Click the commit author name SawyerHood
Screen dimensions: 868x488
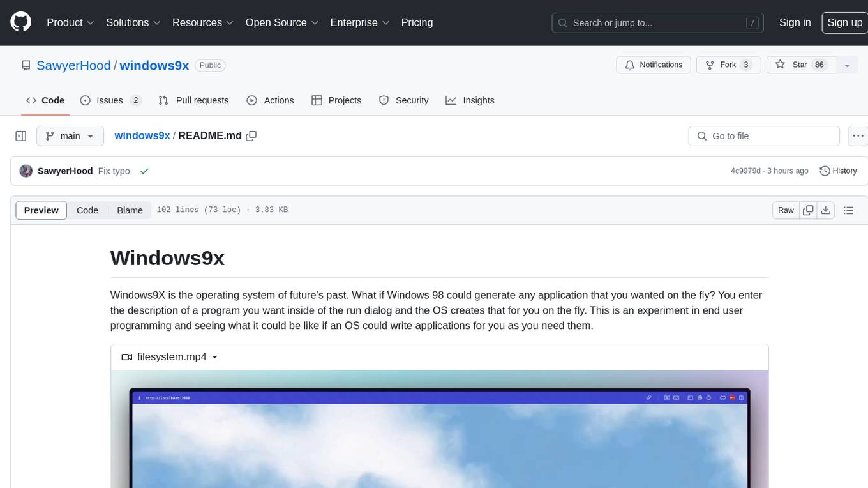tap(65, 171)
